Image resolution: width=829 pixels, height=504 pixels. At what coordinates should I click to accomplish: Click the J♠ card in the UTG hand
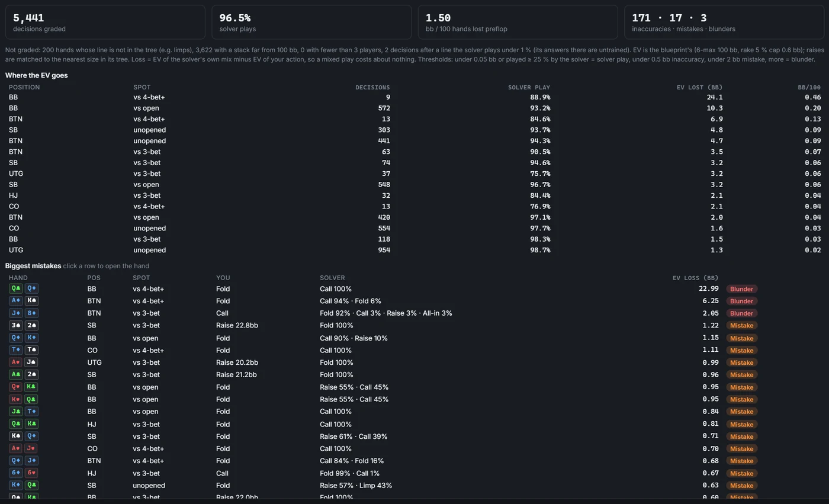point(31,362)
